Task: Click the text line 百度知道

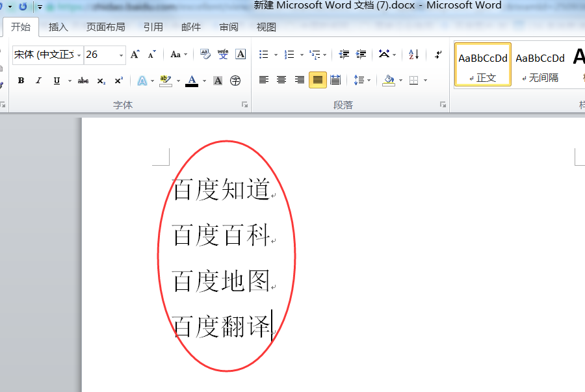Action: (x=221, y=189)
